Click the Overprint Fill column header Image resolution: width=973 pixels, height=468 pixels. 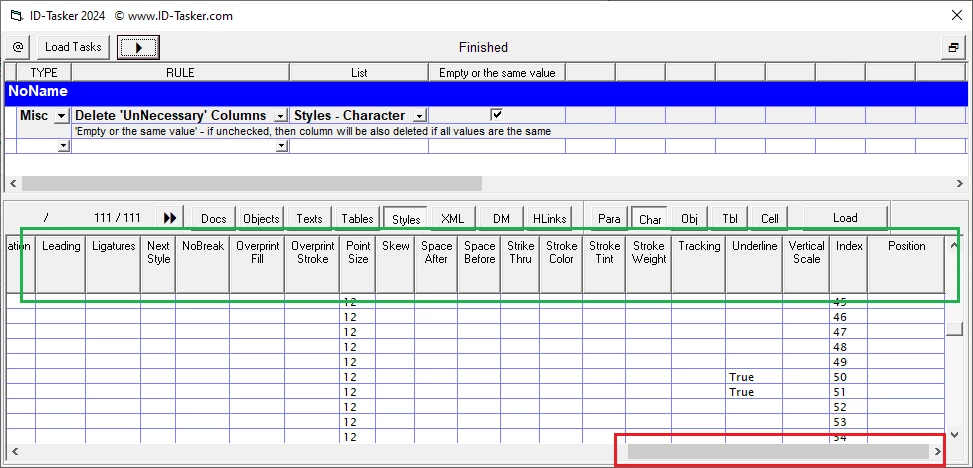[x=258, y=264]
